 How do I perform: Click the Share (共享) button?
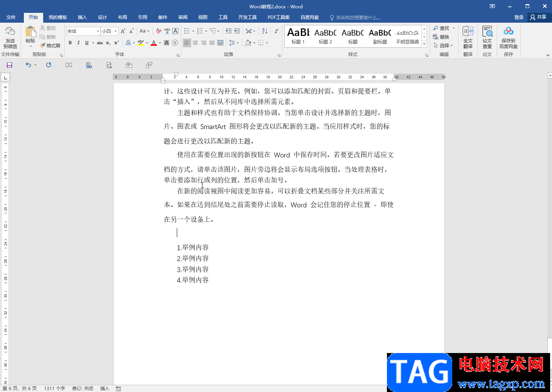pos(538,17)
